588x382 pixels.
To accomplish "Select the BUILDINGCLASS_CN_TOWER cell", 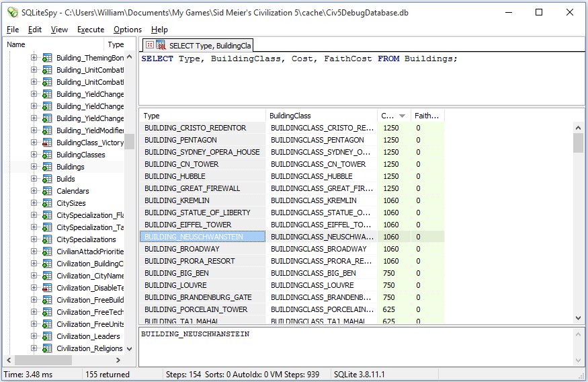I will tap(322, 164).
